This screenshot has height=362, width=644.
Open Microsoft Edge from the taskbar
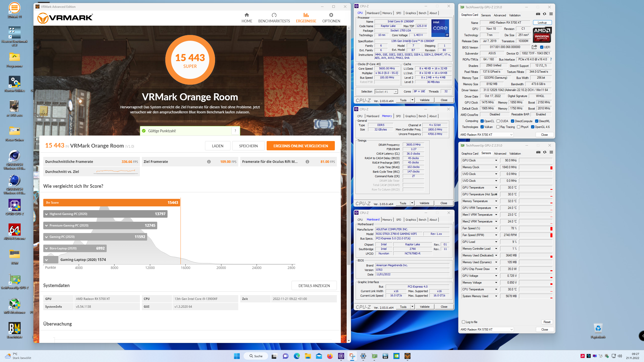pos(297,356)
